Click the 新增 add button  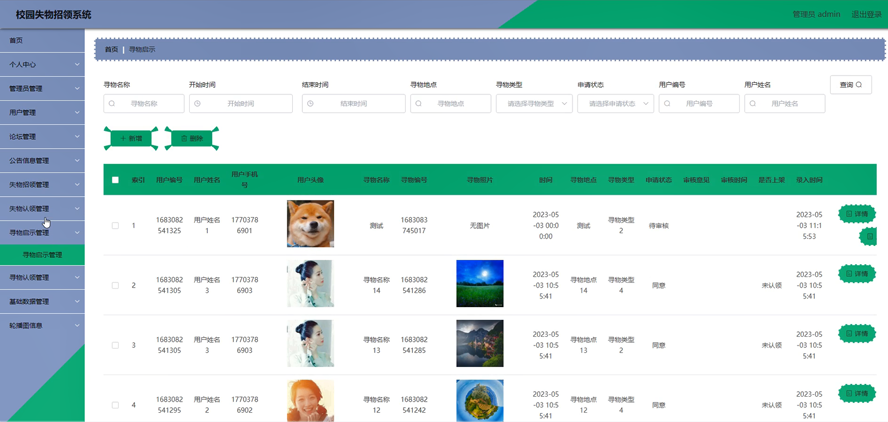(131, 138)
